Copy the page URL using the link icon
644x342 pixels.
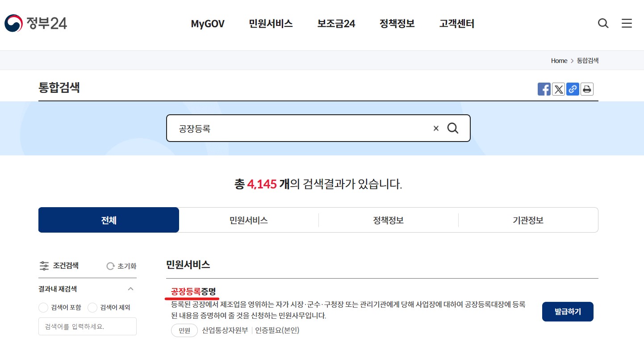coord(573,89)
